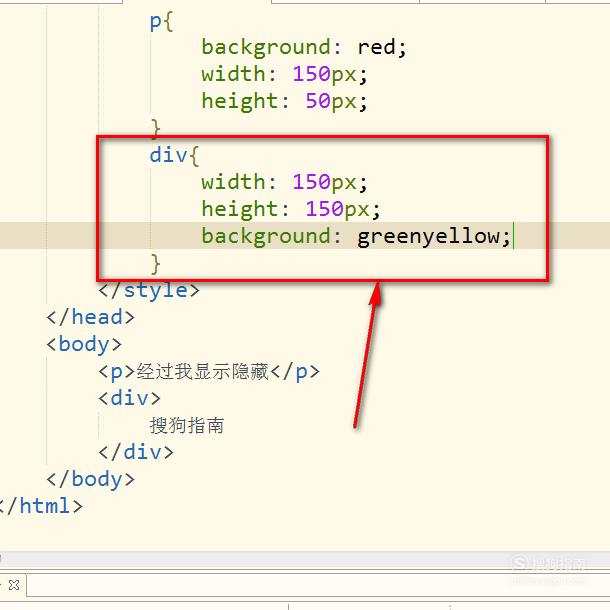Click the 'background: greenyellow;' line
Image resolution: width=610 pixels, height=610 pixels.
coord(356,237)
